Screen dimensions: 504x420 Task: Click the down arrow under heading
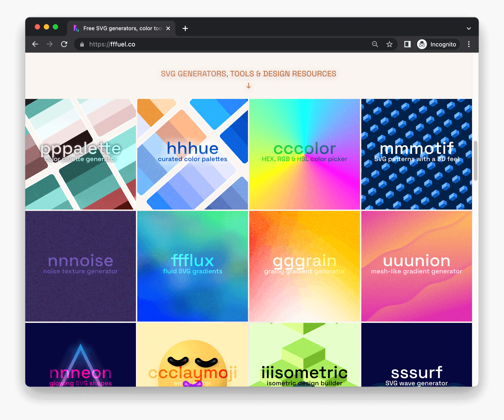pyautogui.click(x=248, y=86)
